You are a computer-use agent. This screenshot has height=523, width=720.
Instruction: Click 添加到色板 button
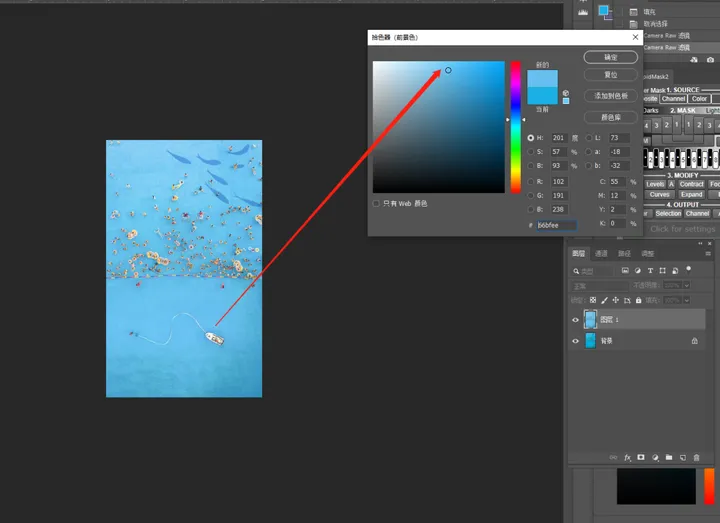pos(611,96)
